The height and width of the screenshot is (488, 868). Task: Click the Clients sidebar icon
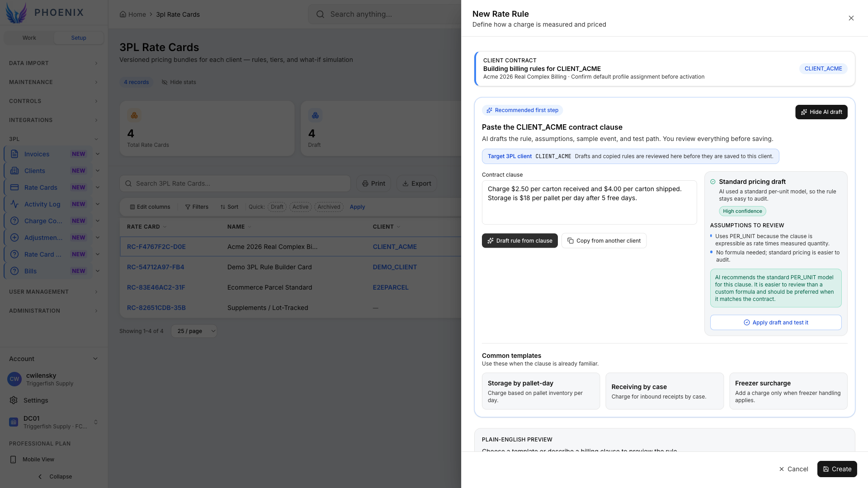point(14,171)
